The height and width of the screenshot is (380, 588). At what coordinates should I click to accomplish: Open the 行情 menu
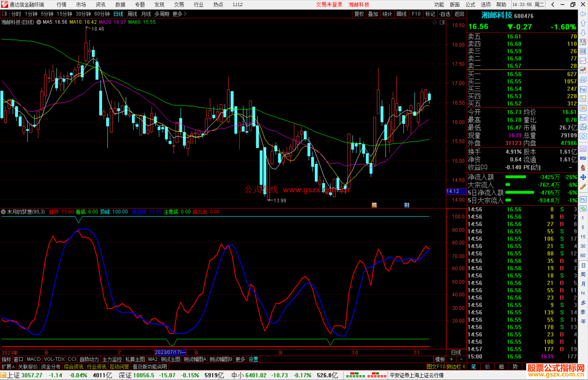(x=61, y=5)
